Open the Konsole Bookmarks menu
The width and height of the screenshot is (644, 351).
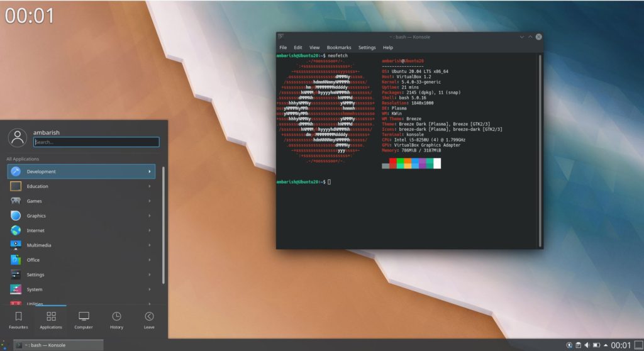pos(339,48)
